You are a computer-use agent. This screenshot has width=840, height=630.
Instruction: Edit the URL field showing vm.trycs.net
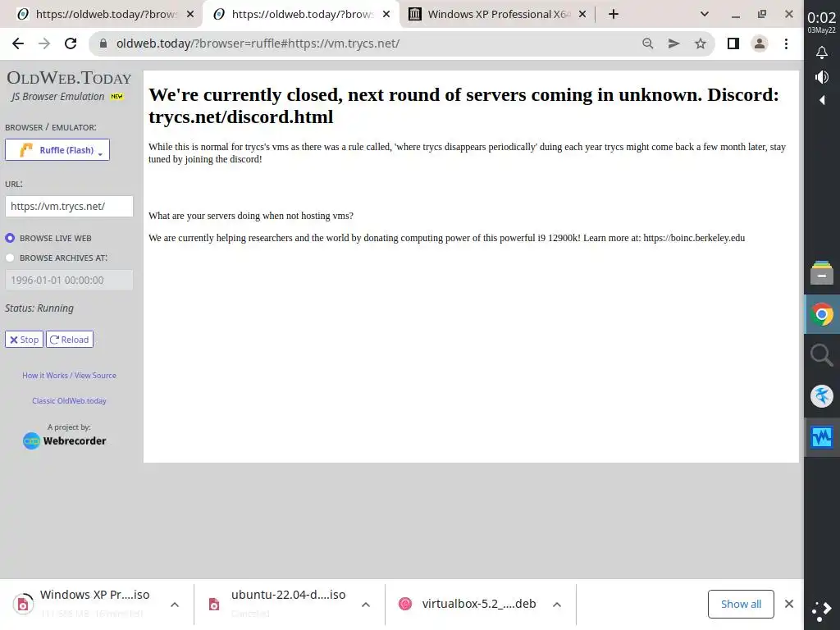point(69,206)
